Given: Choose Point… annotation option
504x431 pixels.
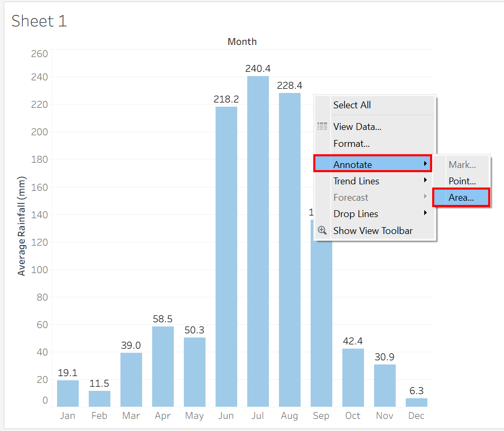Looking at the screenshot, I should click(462, 181).
